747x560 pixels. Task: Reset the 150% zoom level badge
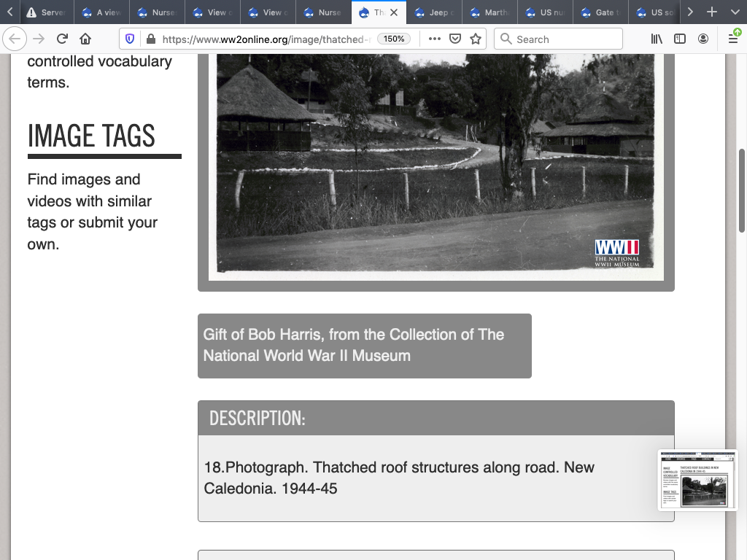[x=394, y=39]
